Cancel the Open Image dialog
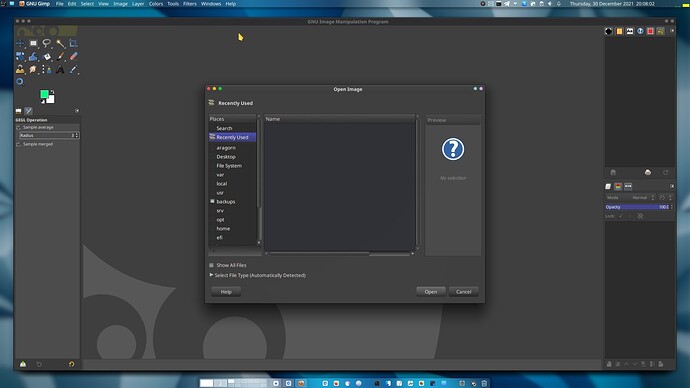The image size is (690, 388). pos(463,292)
